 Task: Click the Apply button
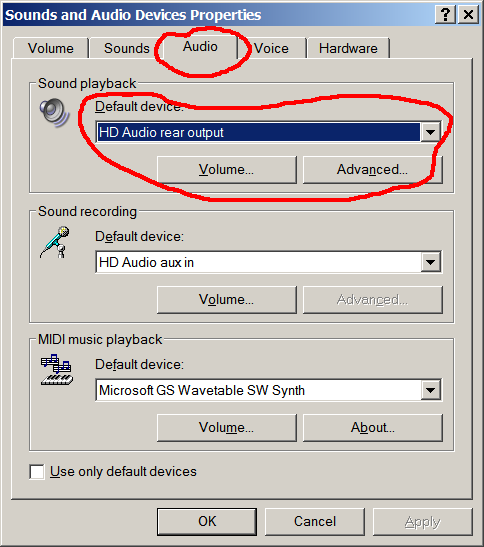tap(423, 522)
